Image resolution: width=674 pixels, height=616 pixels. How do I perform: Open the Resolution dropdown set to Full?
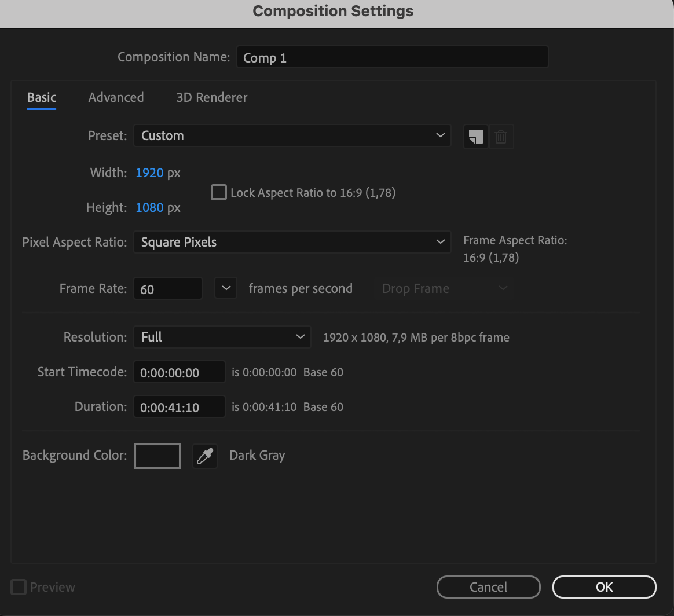(x=222, y=337)
